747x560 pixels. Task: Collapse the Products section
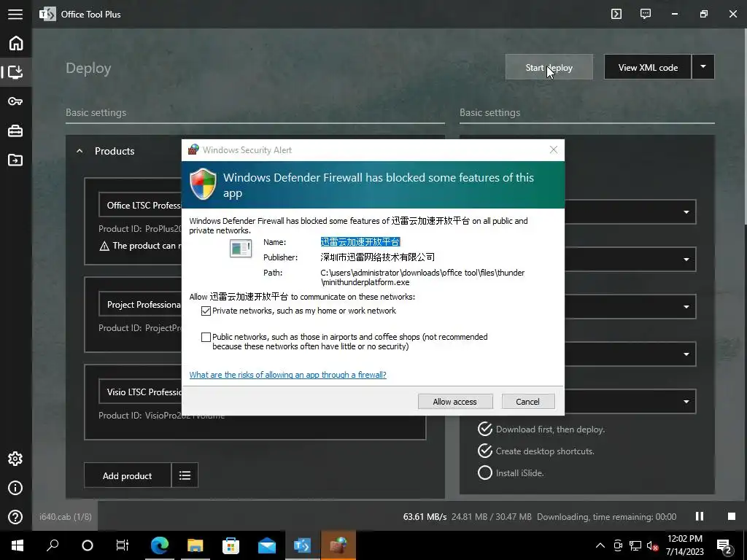pyautogui.click(x=80, y=151)
